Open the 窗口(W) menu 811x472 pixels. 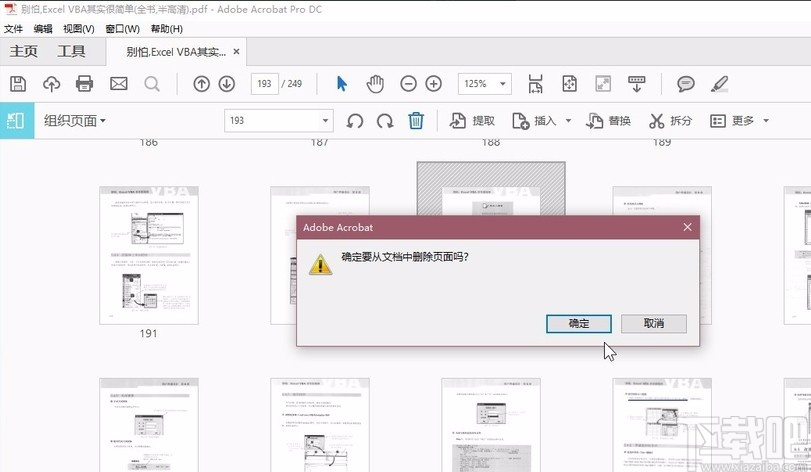(123, 29)
